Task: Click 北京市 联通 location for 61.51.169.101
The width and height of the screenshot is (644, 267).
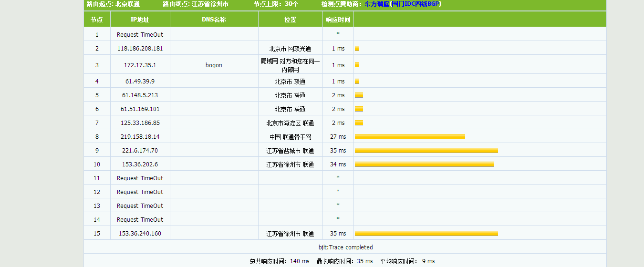Action: (x=290, y=109)
